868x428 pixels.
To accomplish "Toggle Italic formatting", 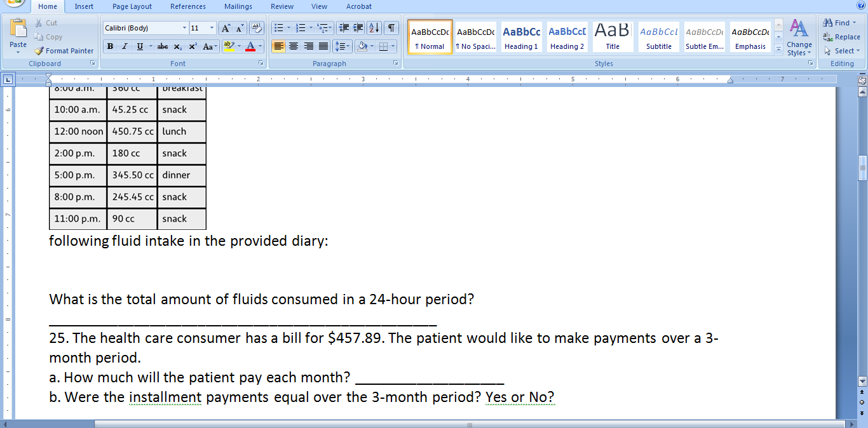I will pos(124,46).
